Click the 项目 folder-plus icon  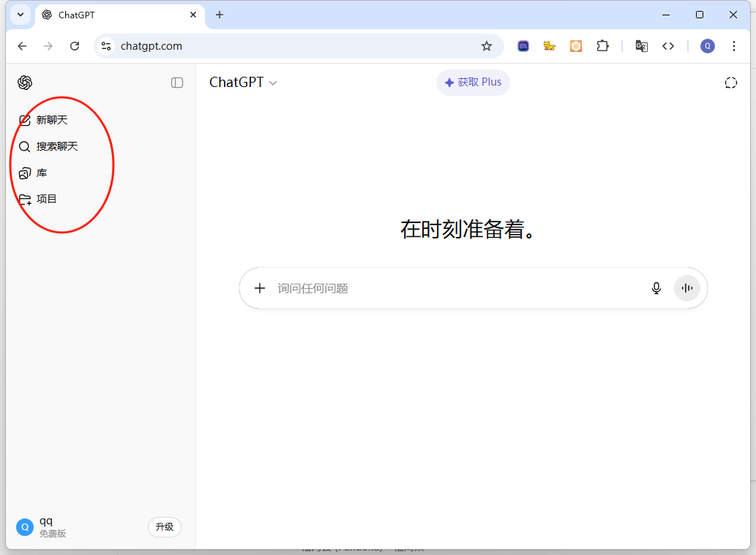pos(25,199)
